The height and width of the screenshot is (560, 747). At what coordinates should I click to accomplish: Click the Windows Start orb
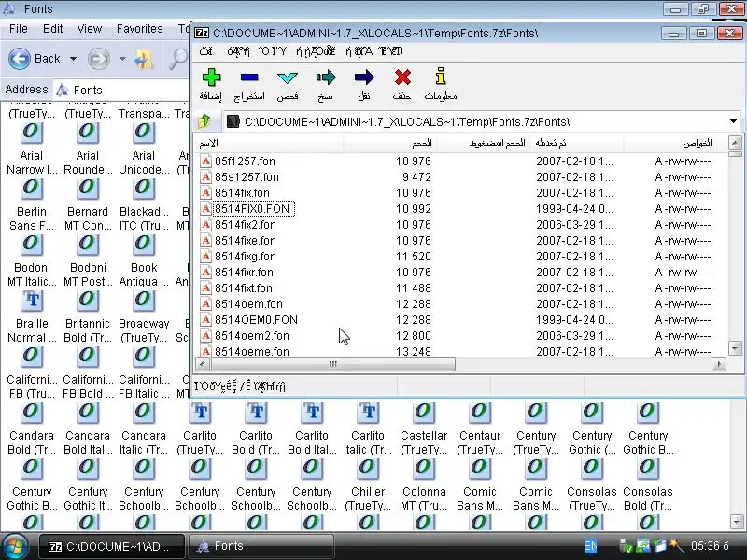coord(16,546)
